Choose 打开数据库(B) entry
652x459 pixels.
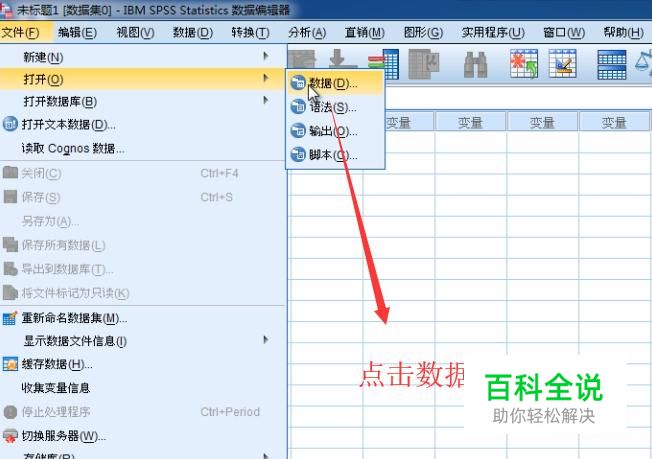[x=143, y=101]
